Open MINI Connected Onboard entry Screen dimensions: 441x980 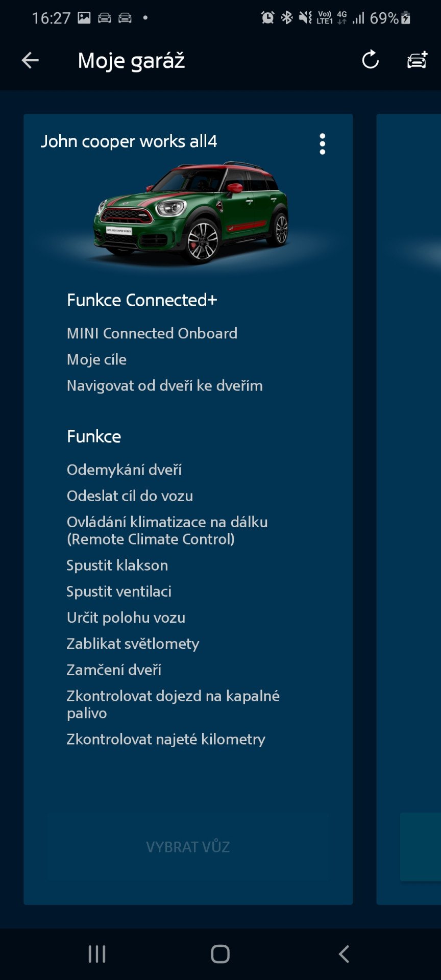pos(152,333)
